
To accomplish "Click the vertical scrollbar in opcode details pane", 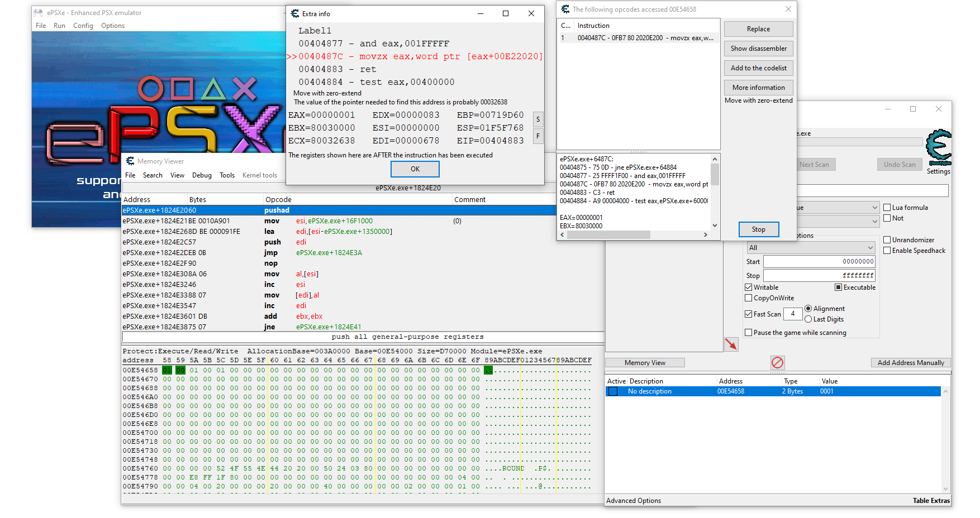I will tap(715, 192).
